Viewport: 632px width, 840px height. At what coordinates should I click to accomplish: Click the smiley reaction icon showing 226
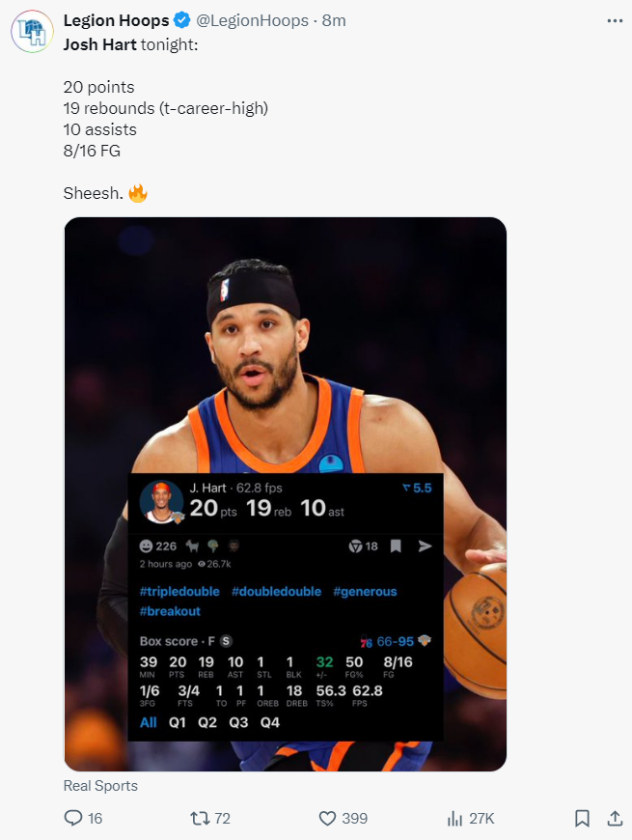(x=146, y=546)
